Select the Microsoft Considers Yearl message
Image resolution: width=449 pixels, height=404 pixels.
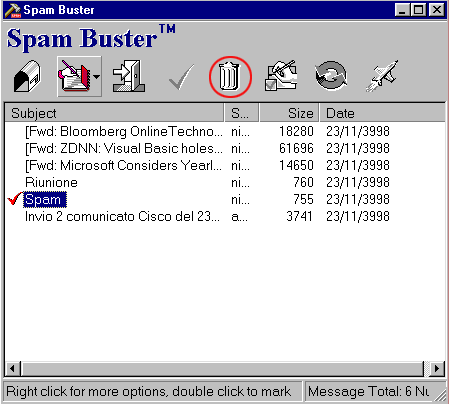pos(123,165)
